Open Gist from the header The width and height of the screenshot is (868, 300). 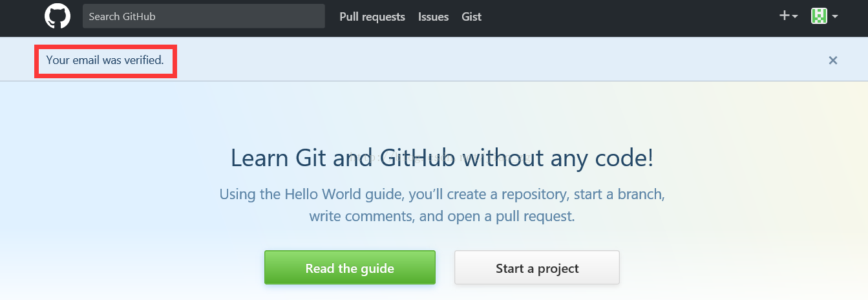471,17
